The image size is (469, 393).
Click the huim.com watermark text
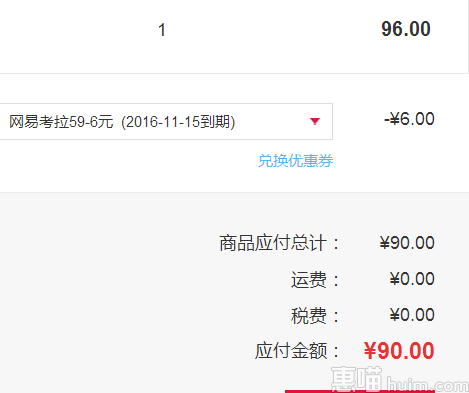tap(428, 384)
